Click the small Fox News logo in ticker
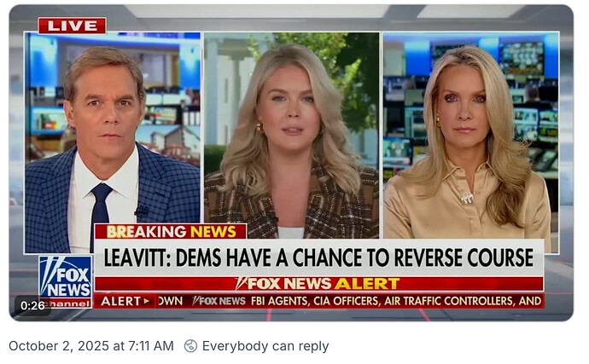The width and height of the screenshot is (589, 364). click(219, 301)
